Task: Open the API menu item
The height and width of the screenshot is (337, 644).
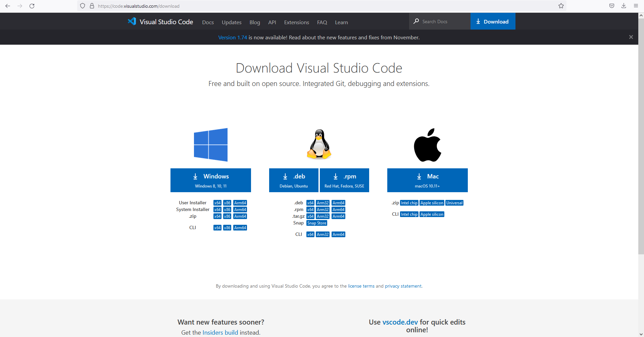Action: click(x=272, y=22)
